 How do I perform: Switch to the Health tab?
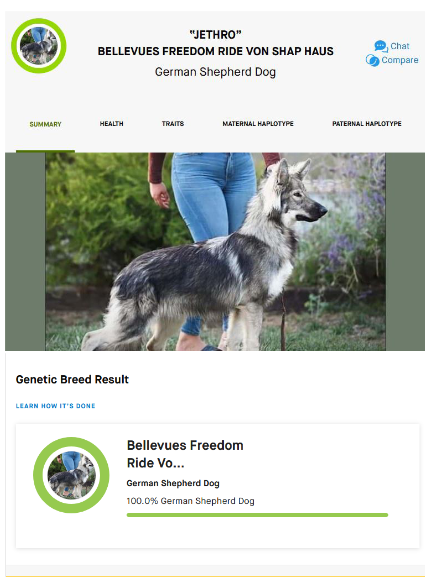(111, 124)
